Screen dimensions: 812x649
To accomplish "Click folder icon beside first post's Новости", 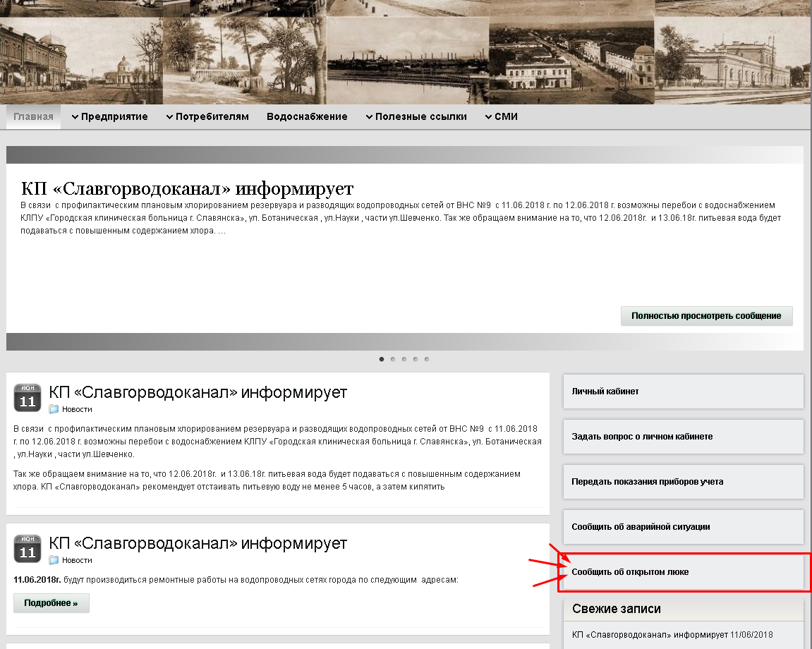I will (54, 409).
